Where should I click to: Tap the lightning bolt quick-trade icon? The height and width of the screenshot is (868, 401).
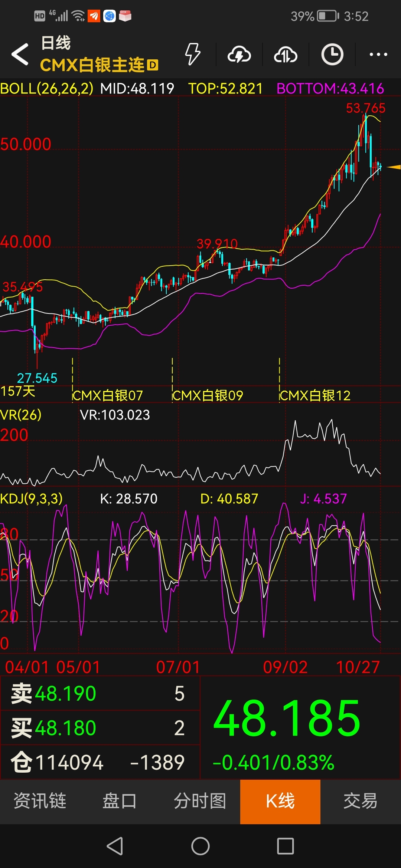coord(193,54)
